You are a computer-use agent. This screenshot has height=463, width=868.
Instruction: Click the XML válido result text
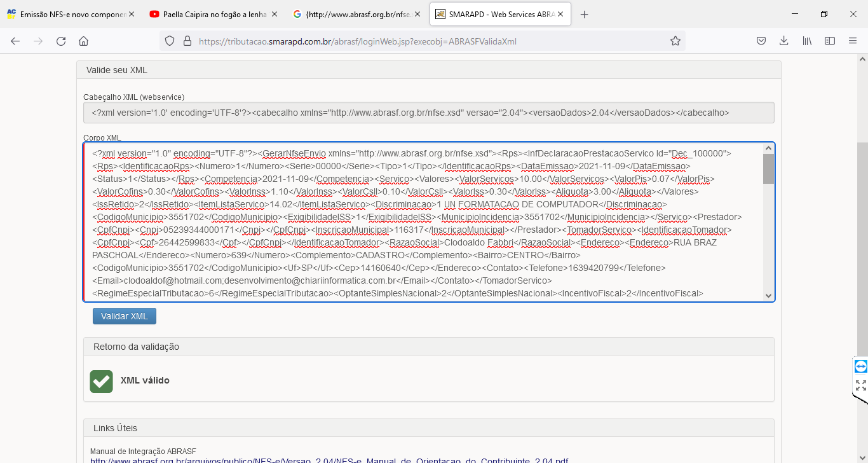tap(145, 381)
